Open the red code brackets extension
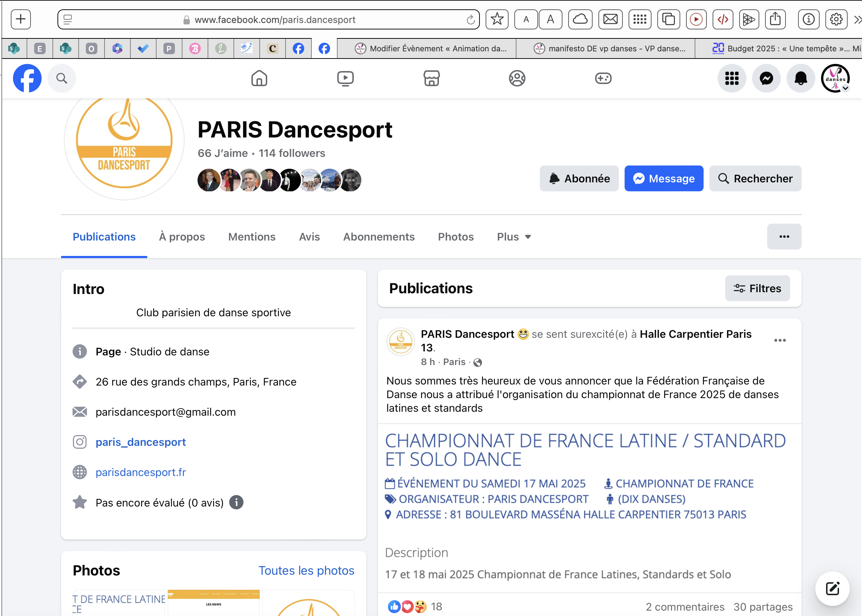This screenshot has width=862, height=616. click(723, 19)
